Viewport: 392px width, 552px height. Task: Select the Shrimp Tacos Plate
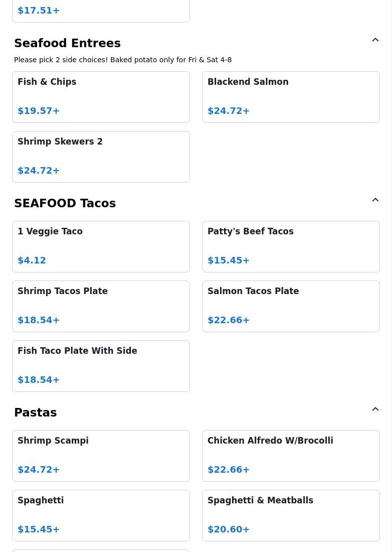coord(101,306)
